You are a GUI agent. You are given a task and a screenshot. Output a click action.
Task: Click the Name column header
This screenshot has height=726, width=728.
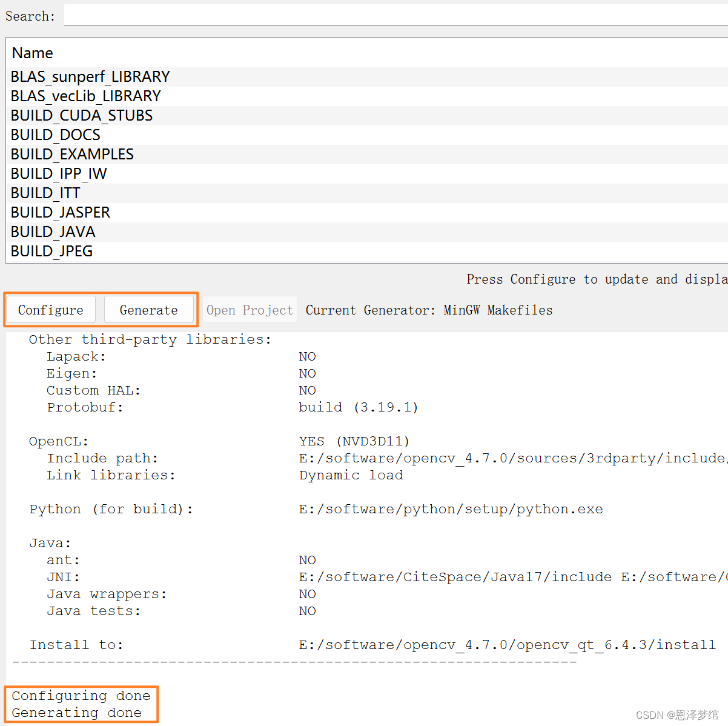[x=32, y=53]
